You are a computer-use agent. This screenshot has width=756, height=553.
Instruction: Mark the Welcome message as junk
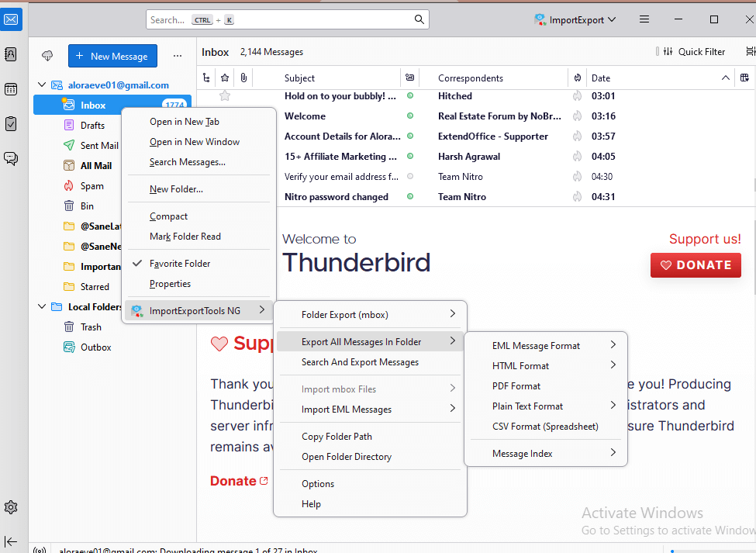coord(577,116)
